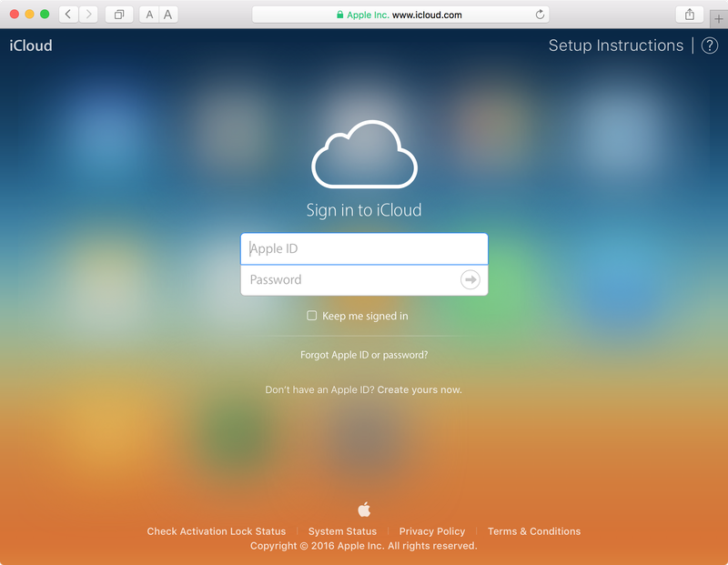Add a new tab with plus button
Image resolution: width=728 pixels, height=565 pixels.
click(x=718, y=19)
